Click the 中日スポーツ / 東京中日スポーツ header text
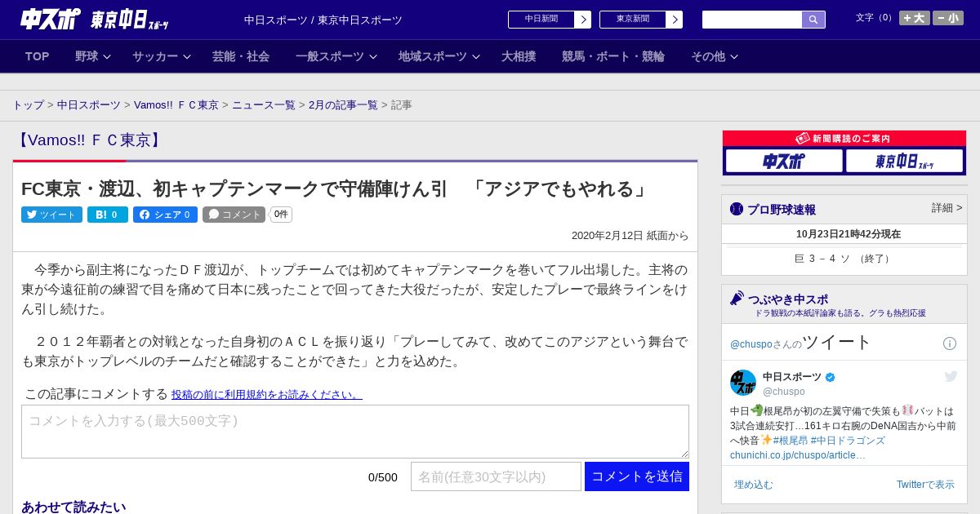Screen dimensions: 980x514 [x=323, y=20]
